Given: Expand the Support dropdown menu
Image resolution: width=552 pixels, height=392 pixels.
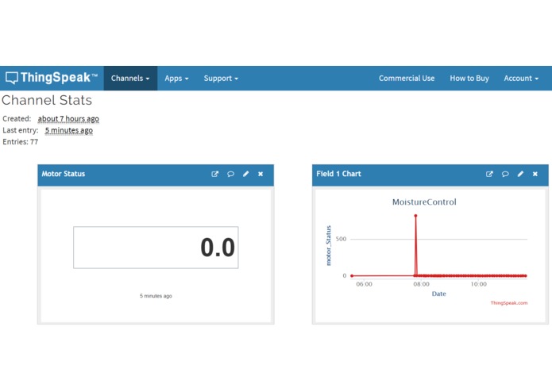Looking at the screenshot, I should (221, 78).
